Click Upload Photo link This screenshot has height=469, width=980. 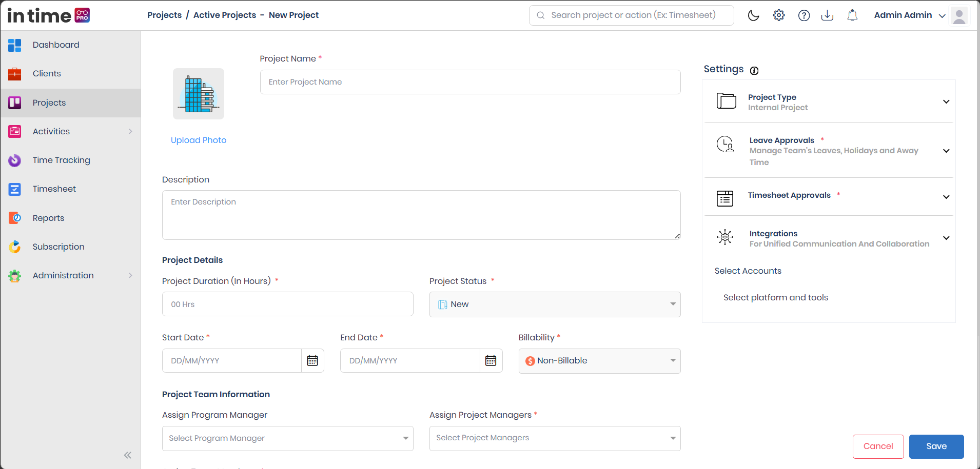(x=199, y=140)
